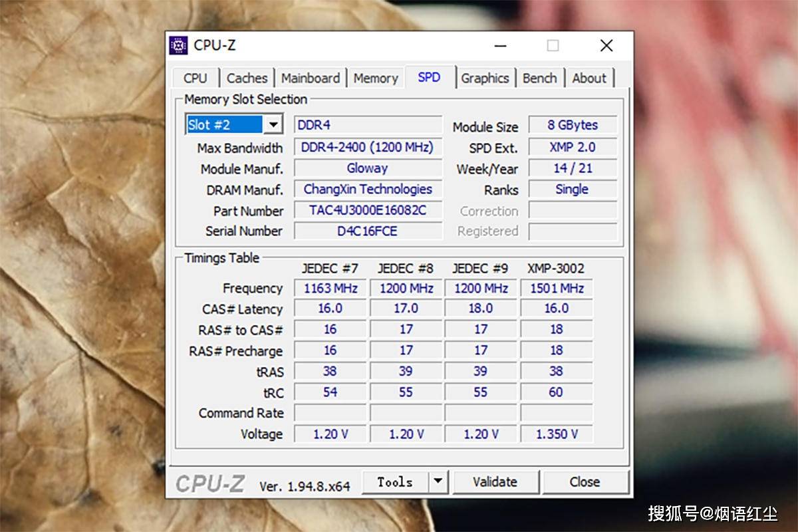The height and width of the screenshot is (532, 798).
Task: Click the Part Number field TAC4U3000E16082C
Action: tap(368, 211)
